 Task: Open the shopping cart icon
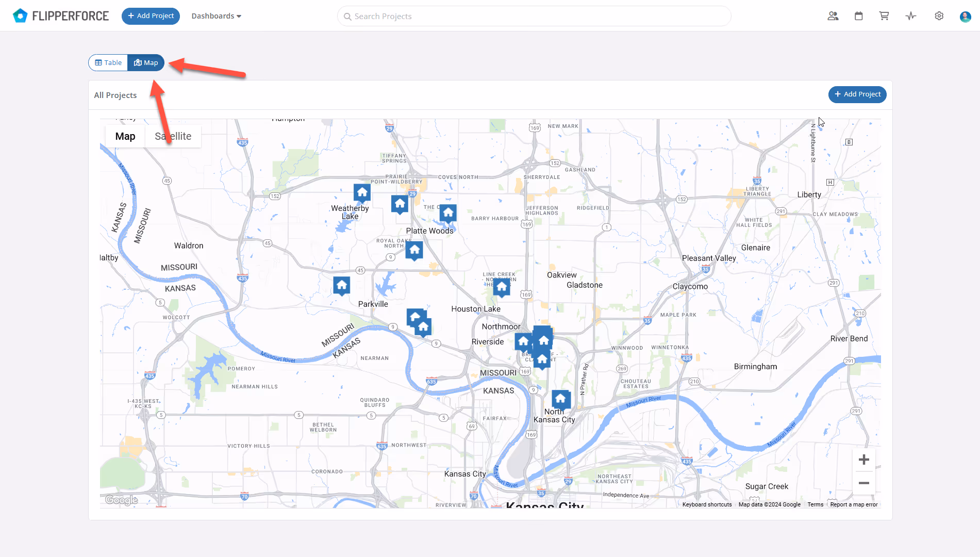(884, 16)
